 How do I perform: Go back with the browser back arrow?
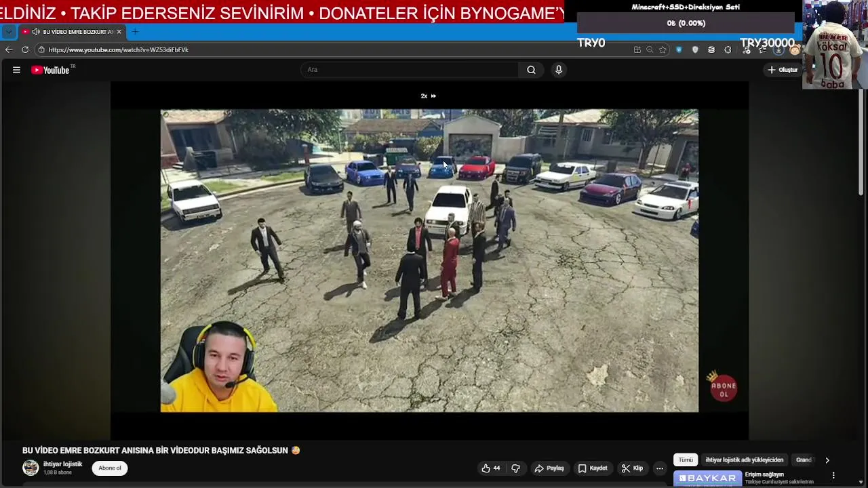pos(9,49)
